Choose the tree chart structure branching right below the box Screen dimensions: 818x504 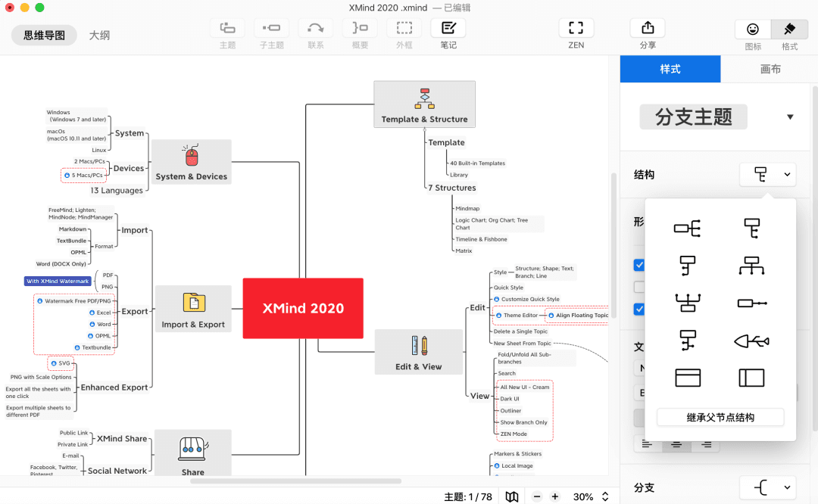752,229
